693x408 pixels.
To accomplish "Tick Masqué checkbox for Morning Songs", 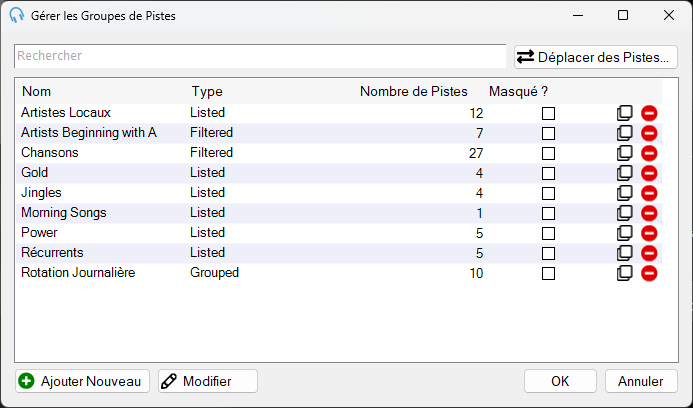I will pos(548,214).
